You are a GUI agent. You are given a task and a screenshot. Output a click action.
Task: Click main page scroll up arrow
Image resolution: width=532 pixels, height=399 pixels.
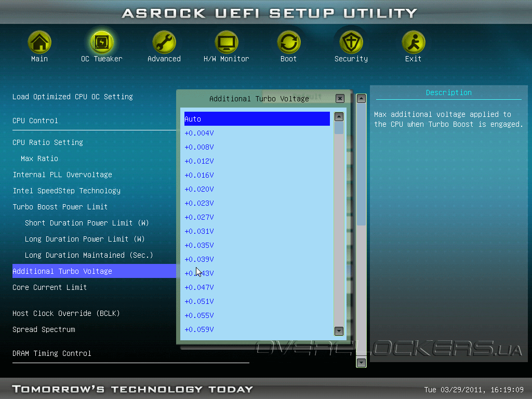362,98
